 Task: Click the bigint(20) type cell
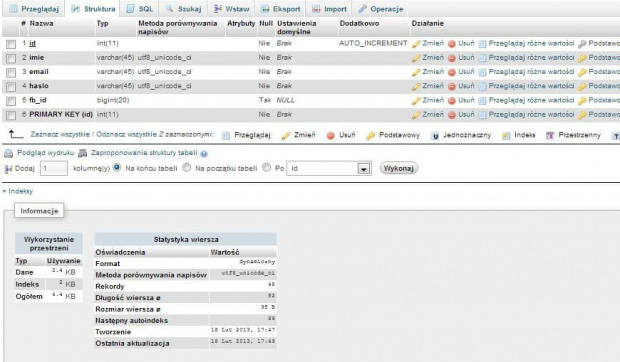coord(113,100)
